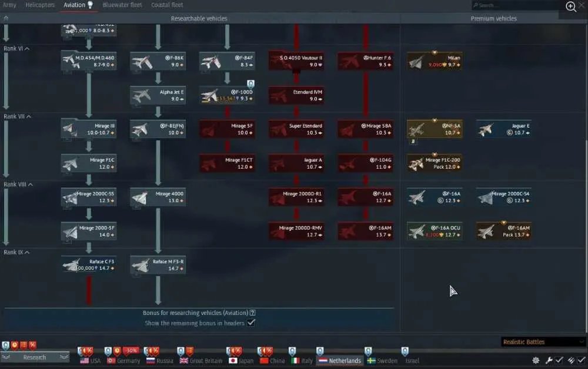Select the Super Etendard vehicle card
Image resolution: width=588 pixels, height=369 pixels.
(x=296, y=129)
